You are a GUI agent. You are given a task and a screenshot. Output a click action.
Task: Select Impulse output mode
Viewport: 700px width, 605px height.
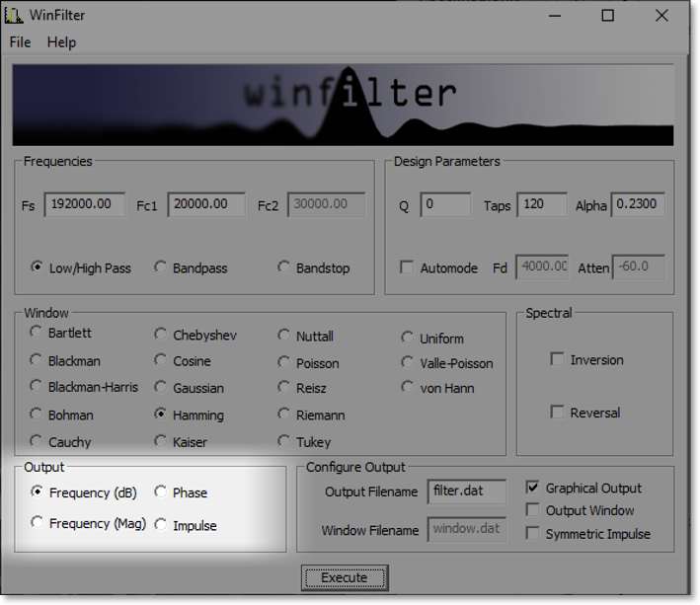[161, 525]
